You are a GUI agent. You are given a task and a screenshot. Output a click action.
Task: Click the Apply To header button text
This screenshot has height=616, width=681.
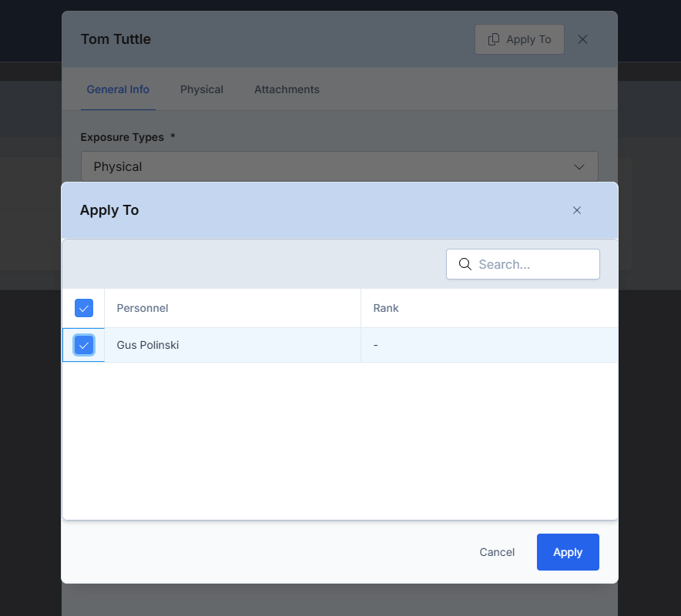tap(528, 39)
